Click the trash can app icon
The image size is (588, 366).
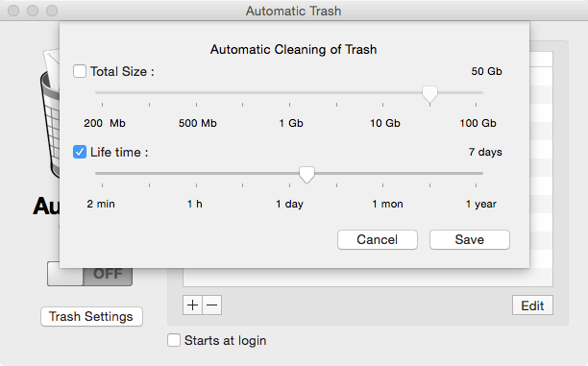(x=50, y=112)
